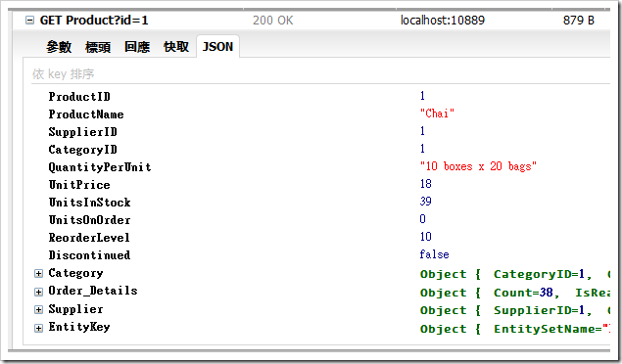Click the UnitsInStock value 39
This screenshot has width=622, height=364.
click(426, 202)
